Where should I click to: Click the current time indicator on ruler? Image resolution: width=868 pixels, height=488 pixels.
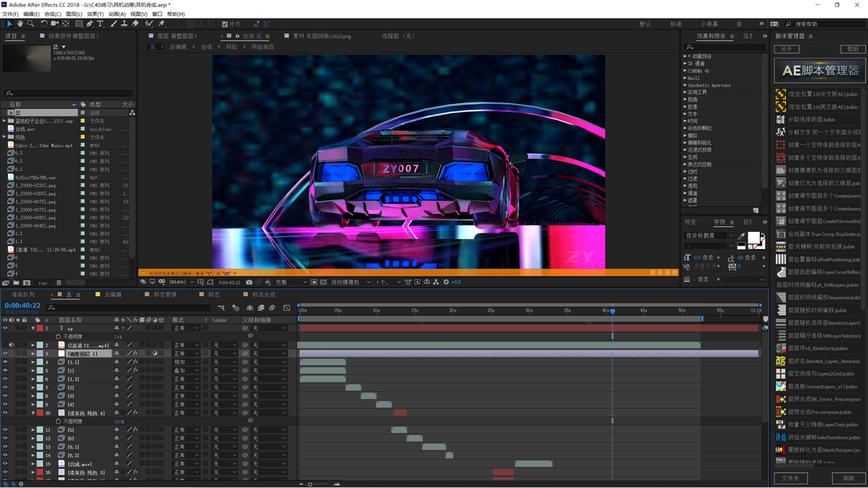click(x=613, y=311)
